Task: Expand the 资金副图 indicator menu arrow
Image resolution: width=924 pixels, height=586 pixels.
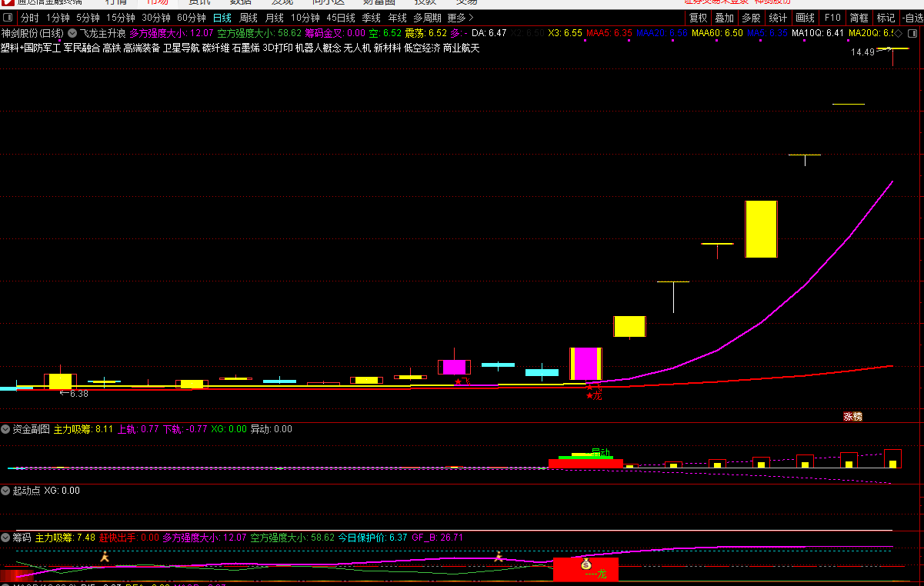Action: 5,429
